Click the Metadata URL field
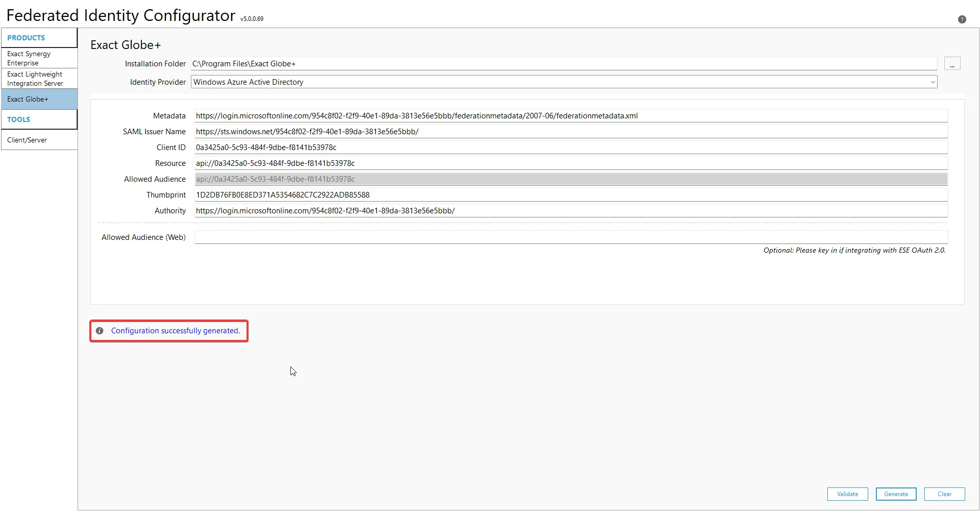 pyautogui.click(x=571, y=116)
